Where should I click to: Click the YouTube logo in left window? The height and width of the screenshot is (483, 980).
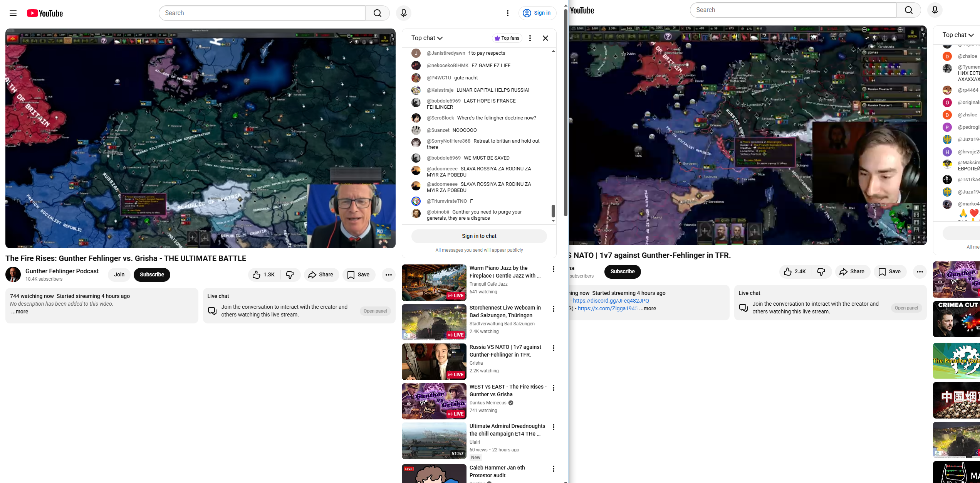tap(45, 13)
